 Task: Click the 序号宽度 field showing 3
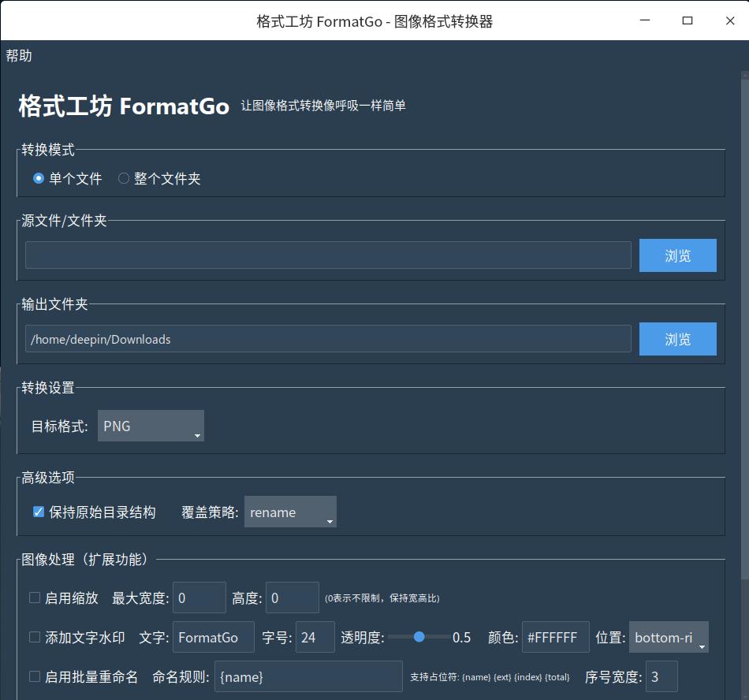[x=661, y=676]
